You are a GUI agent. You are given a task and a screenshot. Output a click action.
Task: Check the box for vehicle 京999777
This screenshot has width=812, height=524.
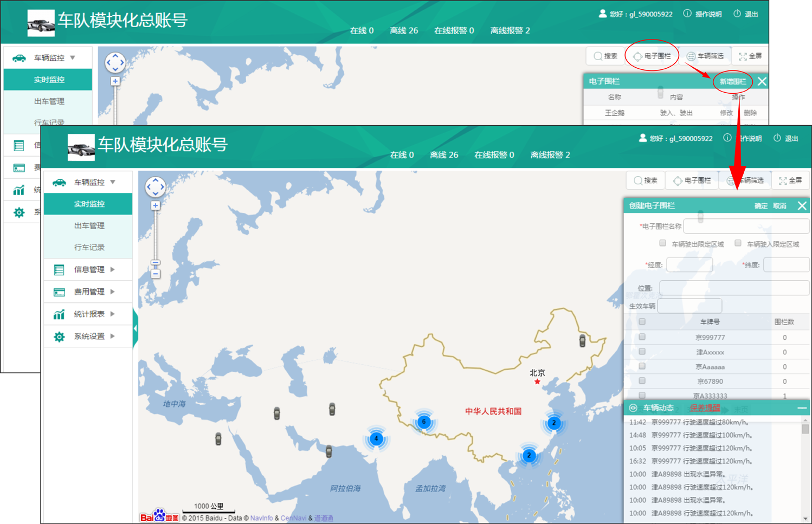(642, 337)
